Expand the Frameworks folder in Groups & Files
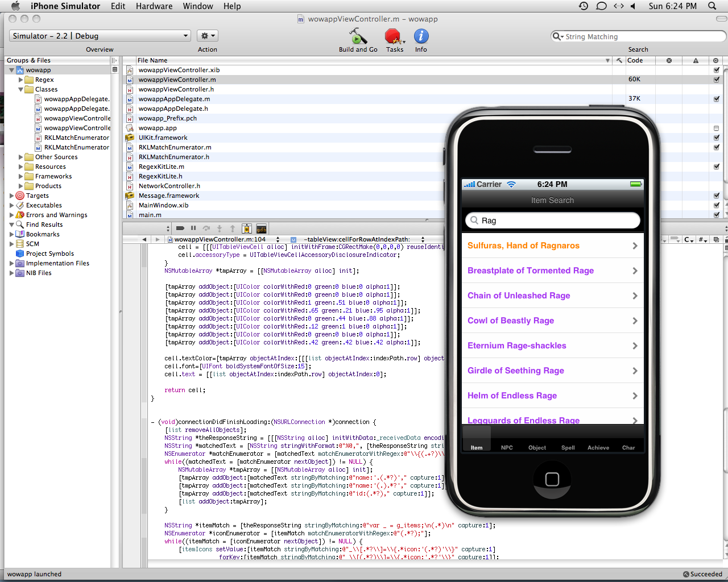This screenshot has width=728, height=582. tap(21, 176)
